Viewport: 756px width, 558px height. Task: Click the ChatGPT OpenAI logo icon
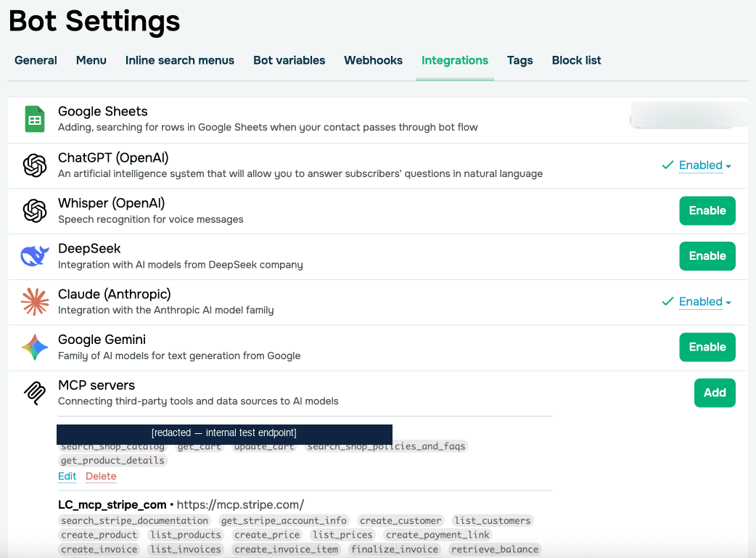click(35, 165)
